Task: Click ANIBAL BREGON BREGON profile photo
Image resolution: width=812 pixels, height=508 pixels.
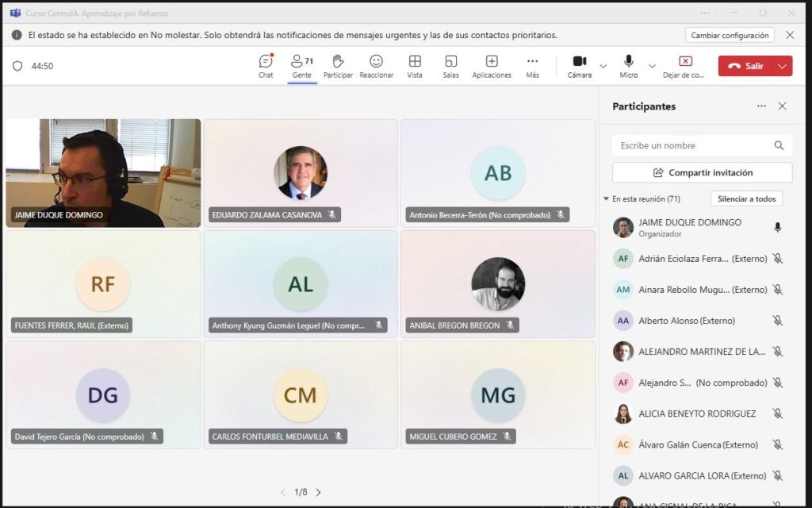Action: (498, 284)
